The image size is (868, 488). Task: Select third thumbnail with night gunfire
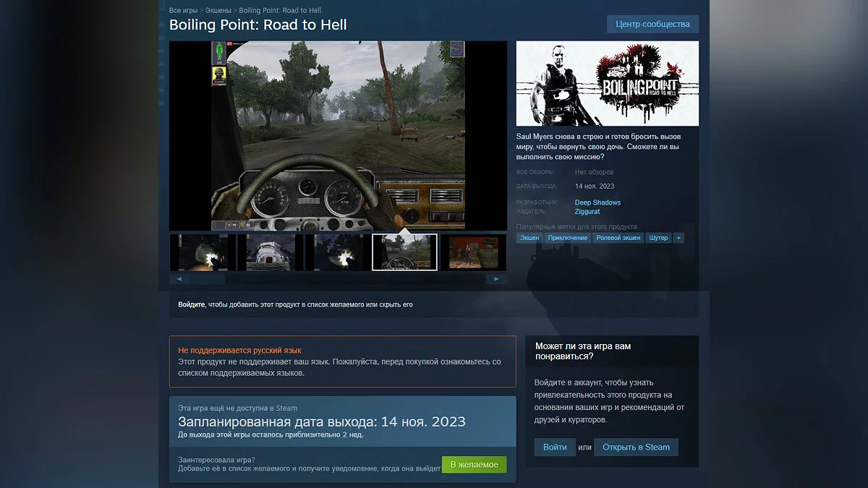[x=338, y=252]
